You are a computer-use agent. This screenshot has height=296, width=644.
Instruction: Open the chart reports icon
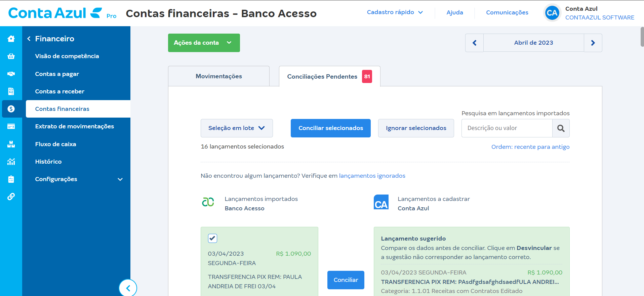[11, 161]
